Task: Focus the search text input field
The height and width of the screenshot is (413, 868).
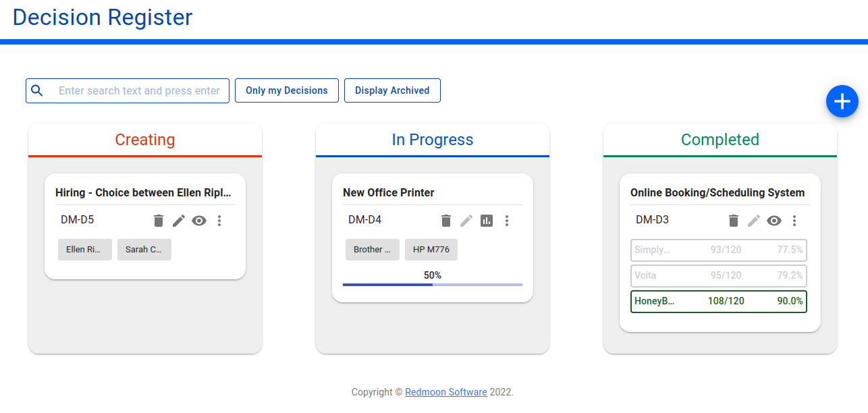Action: (x=139, y=90)
